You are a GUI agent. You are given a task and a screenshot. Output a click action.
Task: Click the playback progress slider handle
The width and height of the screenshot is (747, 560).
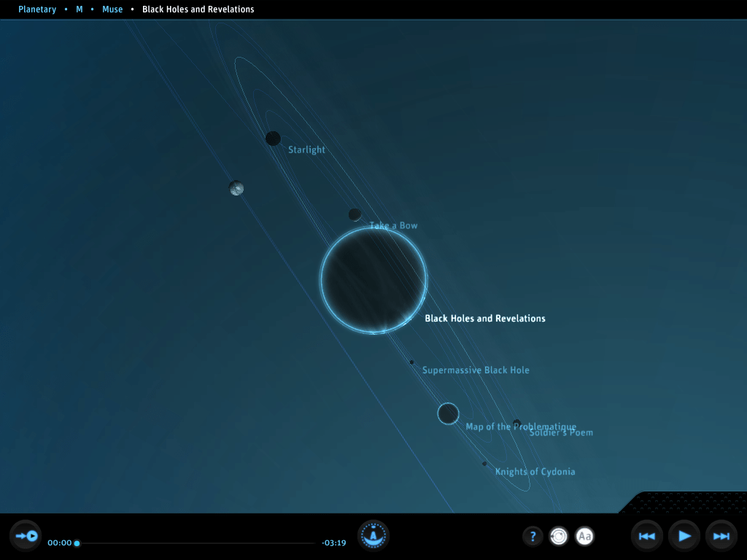[x=77, y=542]
